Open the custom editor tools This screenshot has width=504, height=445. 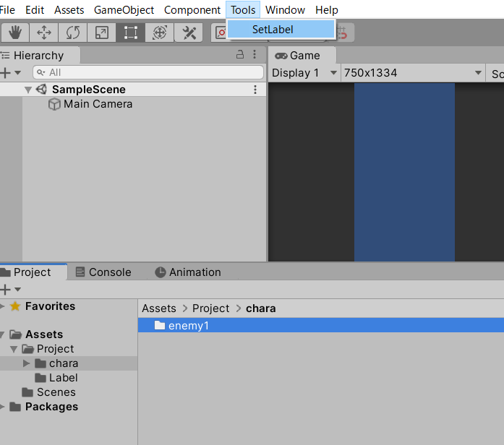click(189, 33)
